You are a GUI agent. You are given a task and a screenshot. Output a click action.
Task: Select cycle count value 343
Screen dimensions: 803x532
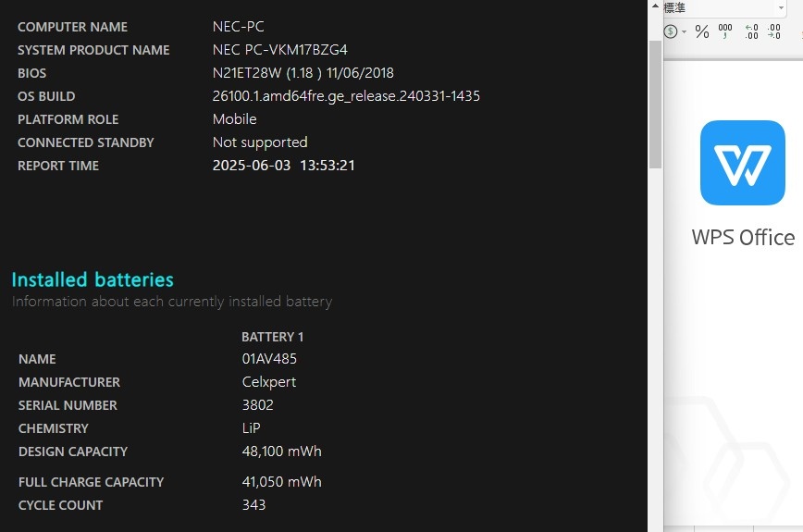[253, 505]
